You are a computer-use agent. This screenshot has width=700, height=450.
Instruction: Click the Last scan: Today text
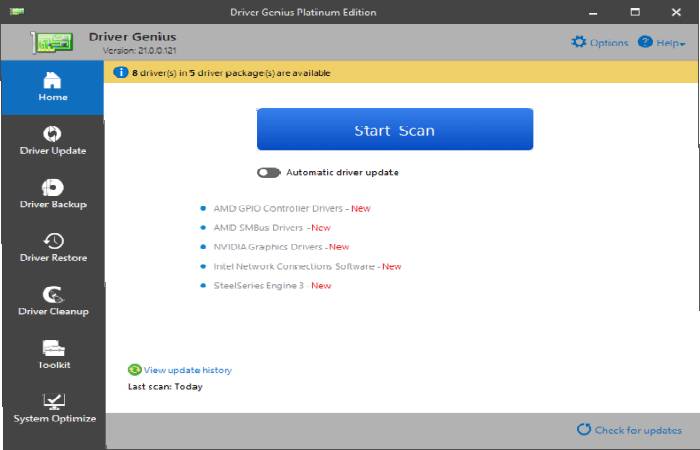pyautogui.click(x=165, y=387)
